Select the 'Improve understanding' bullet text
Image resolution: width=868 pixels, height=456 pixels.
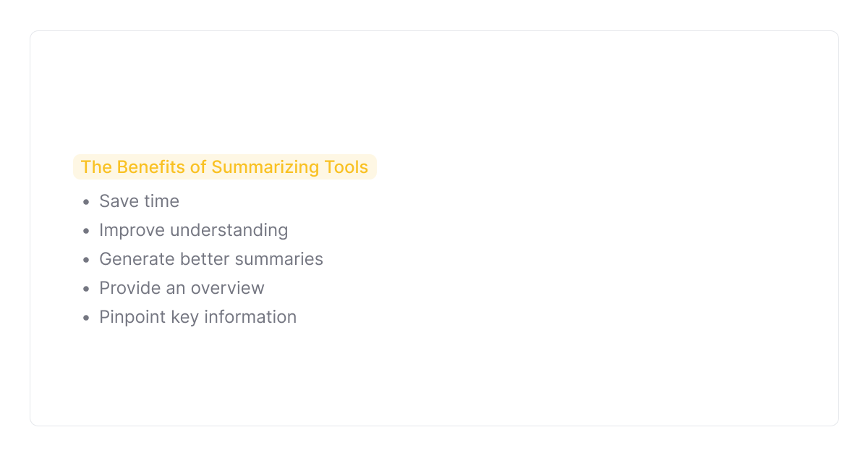(x=193, y=230)
